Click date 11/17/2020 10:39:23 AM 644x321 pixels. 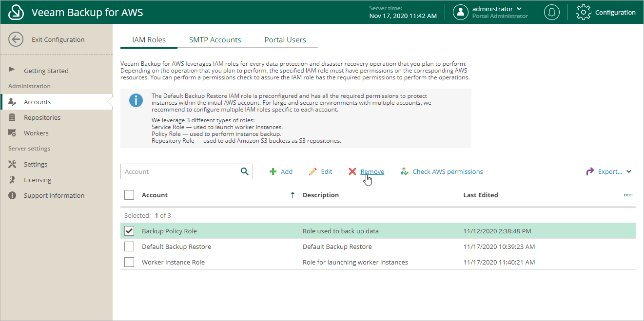[499, 246]
